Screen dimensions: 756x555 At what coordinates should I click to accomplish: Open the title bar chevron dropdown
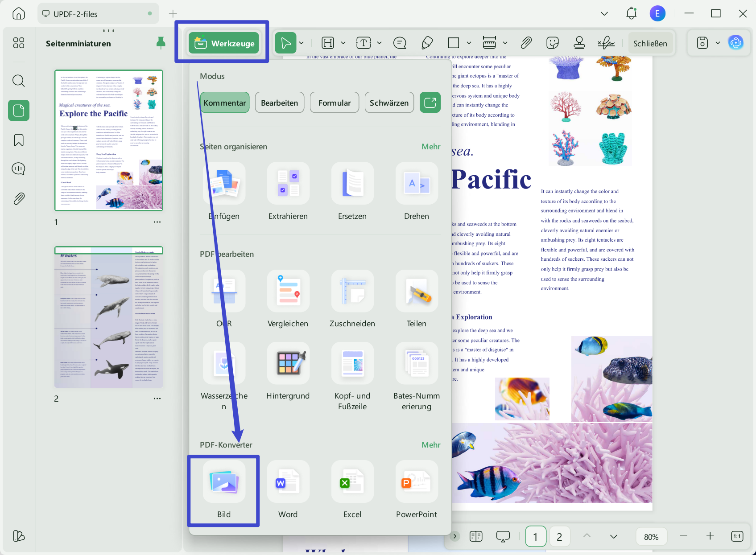(604, 14)
